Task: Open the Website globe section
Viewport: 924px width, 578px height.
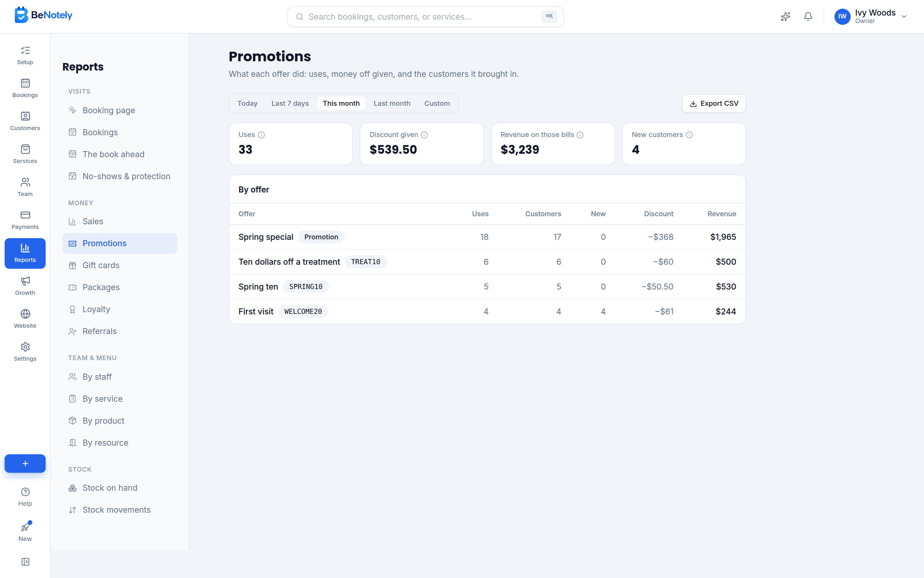Action: coord(25,319)
